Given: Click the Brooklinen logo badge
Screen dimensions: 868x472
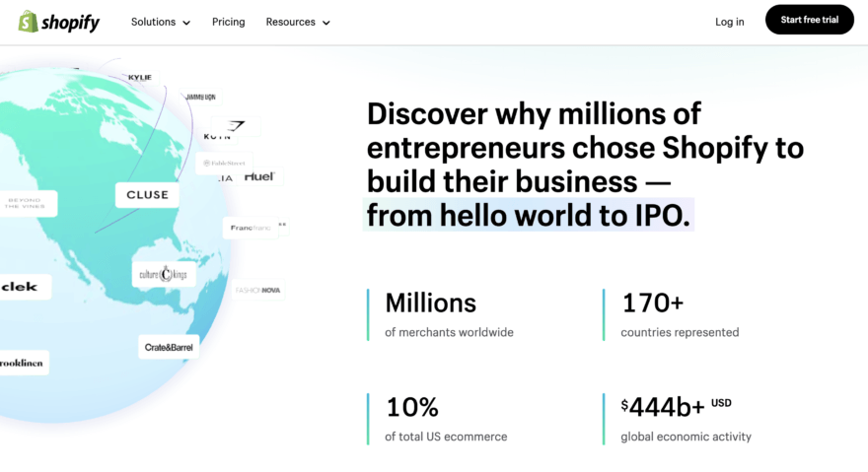Looking at the screenshot, I should 22,362.
